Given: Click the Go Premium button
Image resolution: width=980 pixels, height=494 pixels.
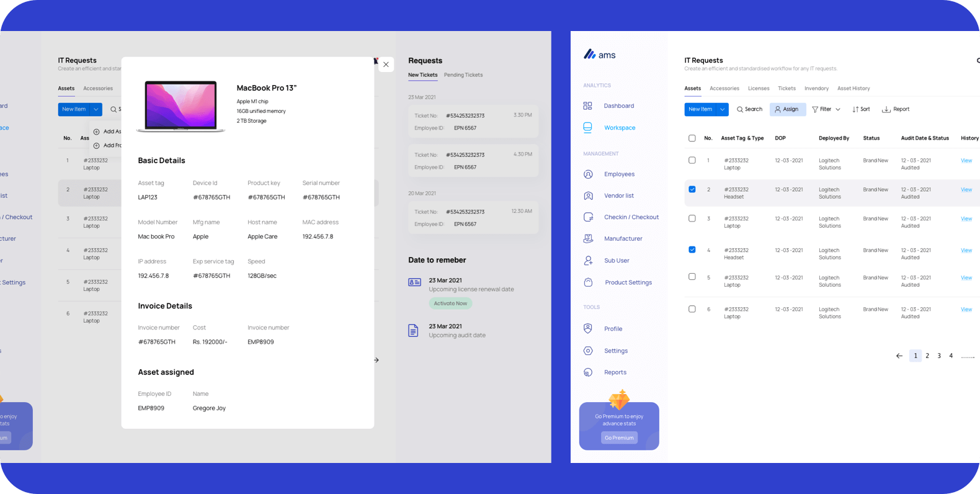Looking at the screenshot, I should [x=619, y=438].
